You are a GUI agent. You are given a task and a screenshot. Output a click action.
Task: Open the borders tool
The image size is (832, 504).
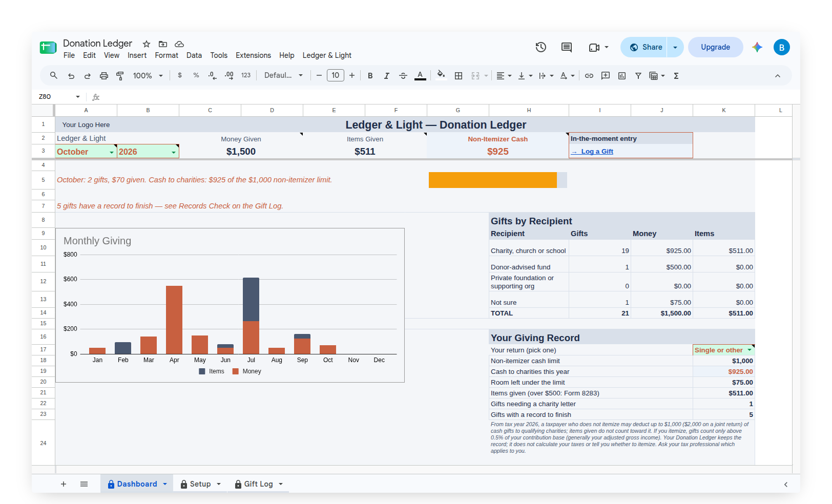click(459, 76)
